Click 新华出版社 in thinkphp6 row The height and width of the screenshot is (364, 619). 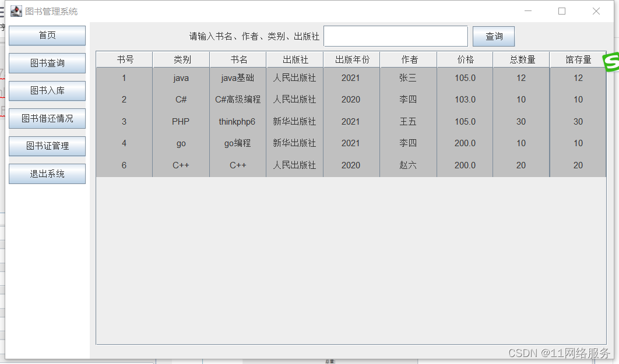click(x=295, y=122)
